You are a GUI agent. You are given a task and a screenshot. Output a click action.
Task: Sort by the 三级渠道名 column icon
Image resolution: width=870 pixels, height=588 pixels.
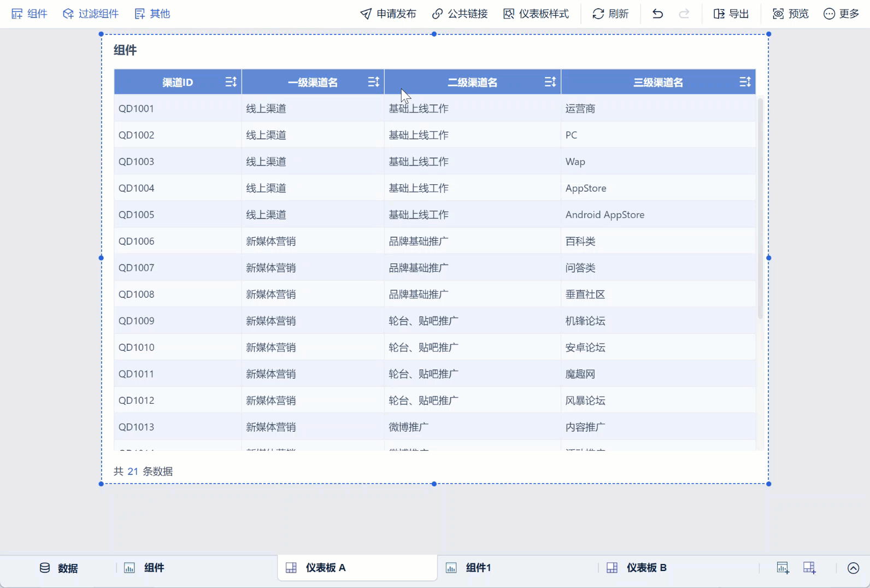[x=745, y=82]
